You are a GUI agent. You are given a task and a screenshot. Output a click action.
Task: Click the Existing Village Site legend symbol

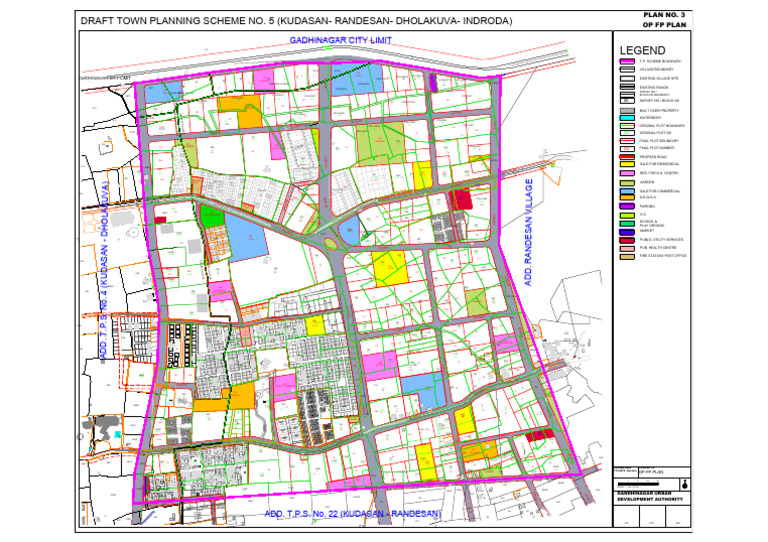(627, 78)
